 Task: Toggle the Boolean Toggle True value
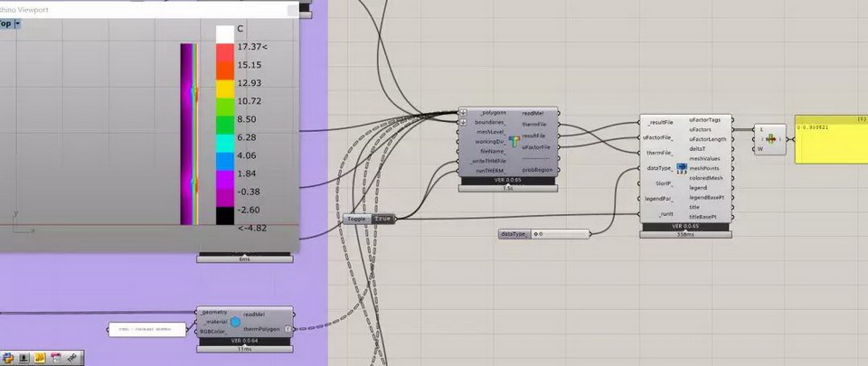383,219
